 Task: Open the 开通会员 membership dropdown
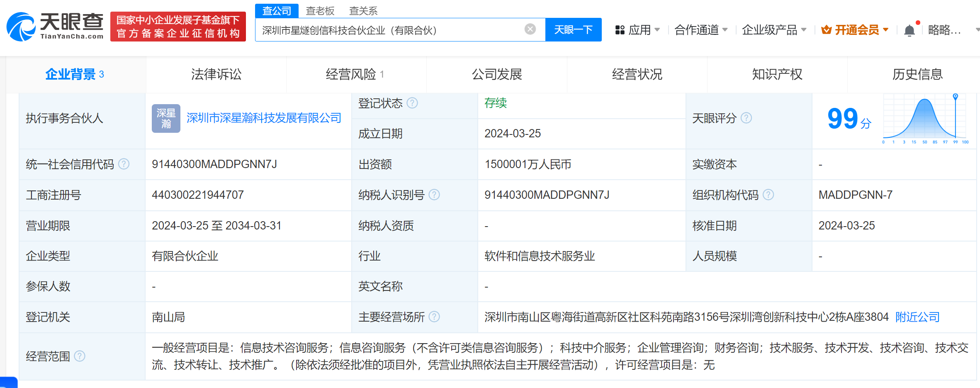click(855, 30)
